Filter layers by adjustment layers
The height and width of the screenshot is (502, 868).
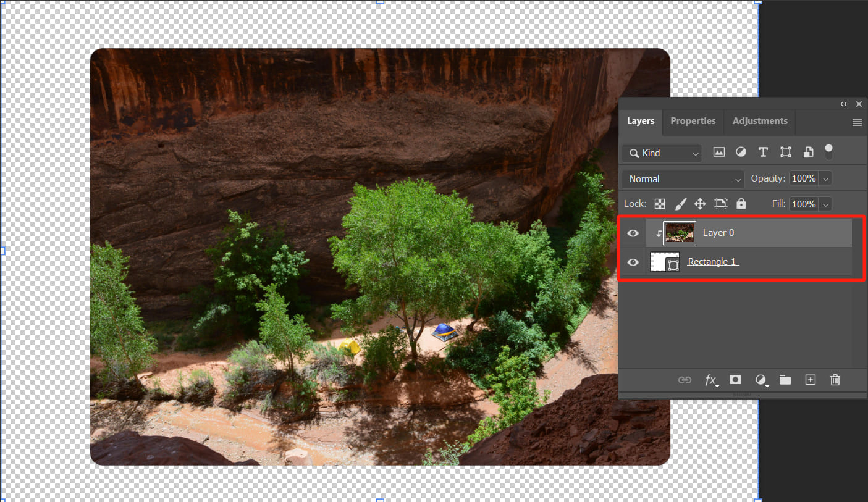pos(741,153)
